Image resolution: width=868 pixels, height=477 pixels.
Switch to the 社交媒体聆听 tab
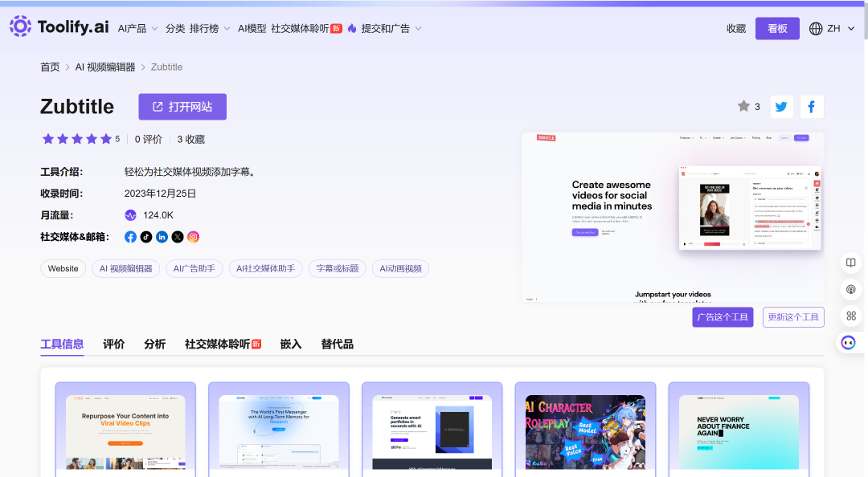223,344
